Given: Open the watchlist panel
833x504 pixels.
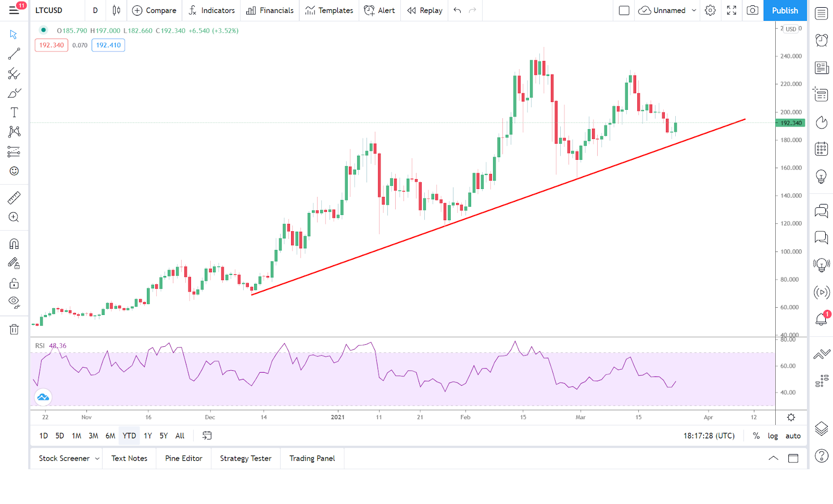Looking at the screenshot, I should tap(821, 14).
